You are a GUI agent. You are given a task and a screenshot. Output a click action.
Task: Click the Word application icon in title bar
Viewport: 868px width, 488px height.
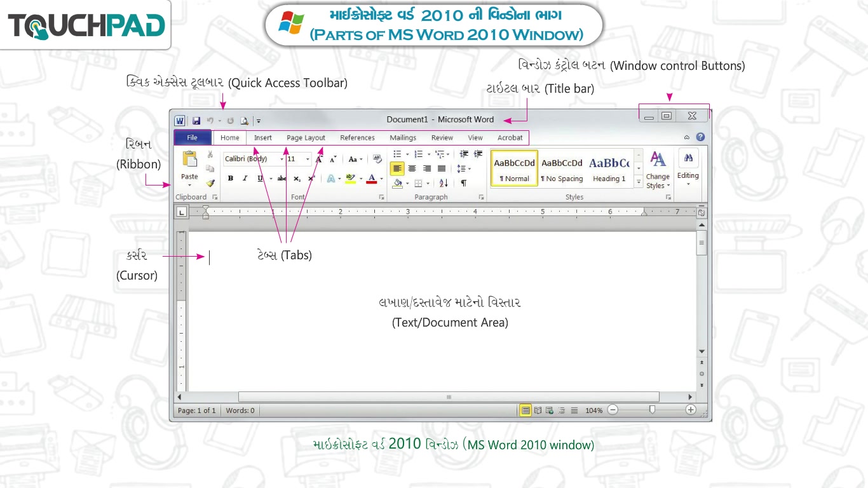pyautogui.click(x=180, y=120)
